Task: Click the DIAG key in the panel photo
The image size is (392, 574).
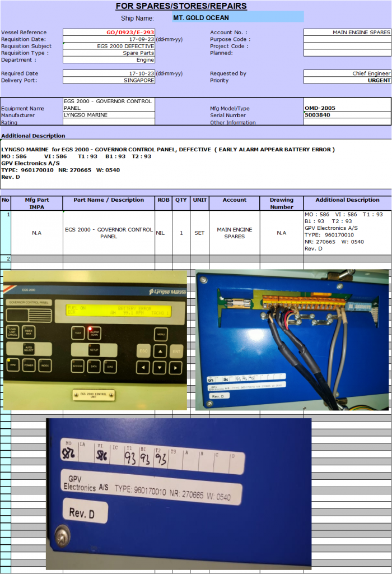Action: pos(110,366)
